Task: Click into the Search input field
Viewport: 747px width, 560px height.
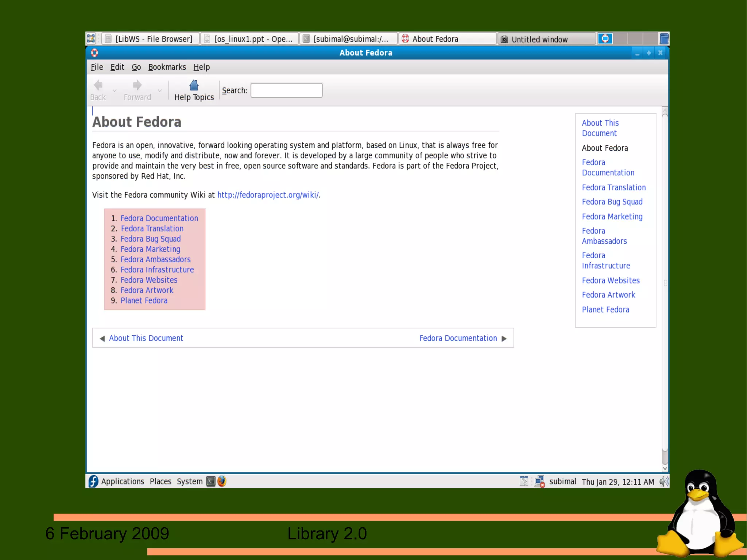Action: tap(286, 90)
